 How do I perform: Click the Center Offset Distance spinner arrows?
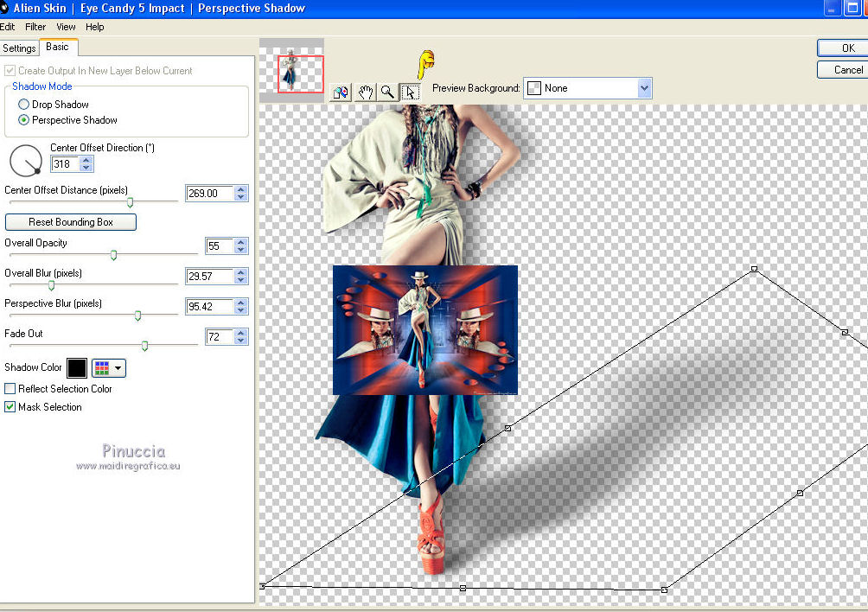[x=240, y=193]
